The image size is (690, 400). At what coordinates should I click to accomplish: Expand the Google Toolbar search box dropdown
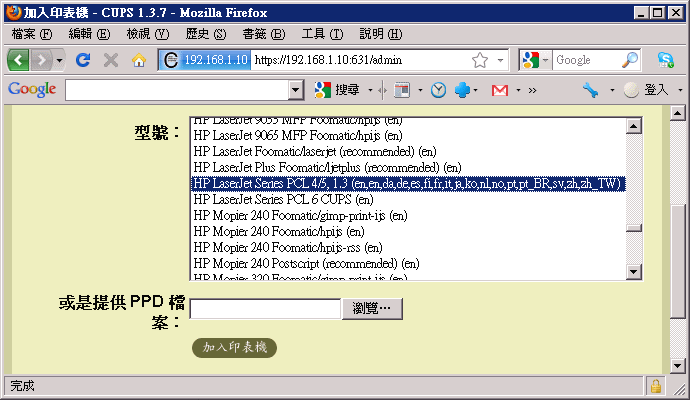pyautogui.click(x=296, y=90)
